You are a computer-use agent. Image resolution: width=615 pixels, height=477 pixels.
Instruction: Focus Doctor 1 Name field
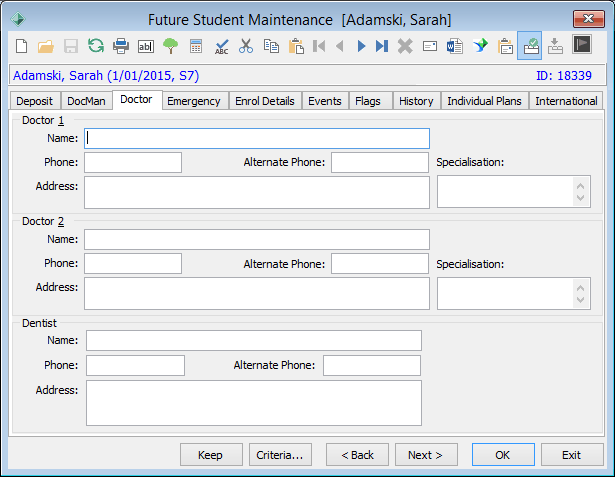click(x=257, y=138)
